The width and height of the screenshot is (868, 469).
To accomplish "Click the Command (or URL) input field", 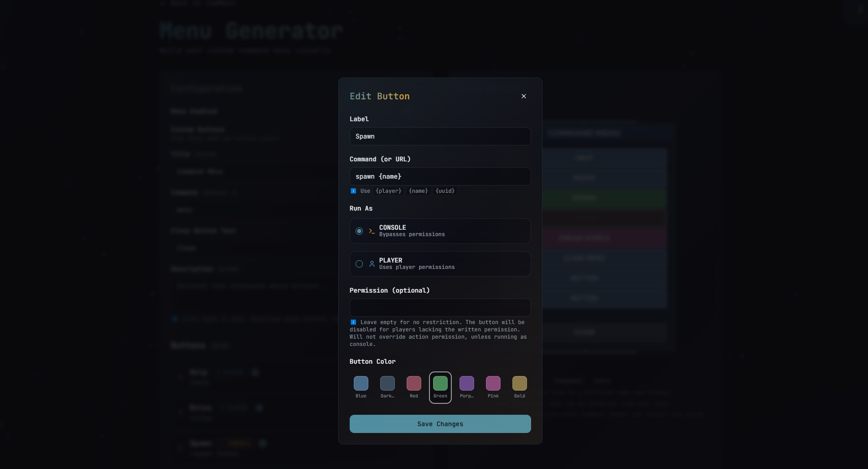I will pos(440,176).
